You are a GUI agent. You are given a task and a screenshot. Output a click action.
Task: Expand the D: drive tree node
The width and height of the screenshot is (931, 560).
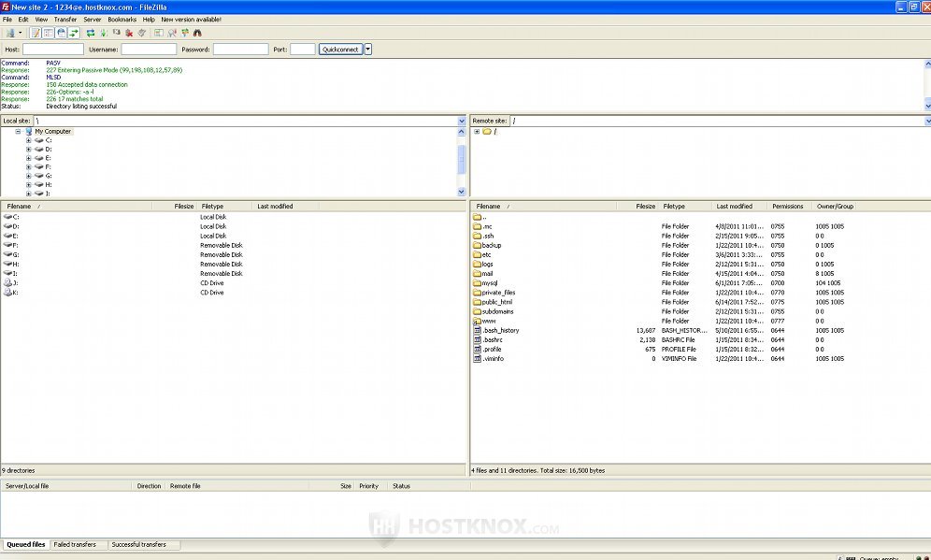(x=28, y=149)
